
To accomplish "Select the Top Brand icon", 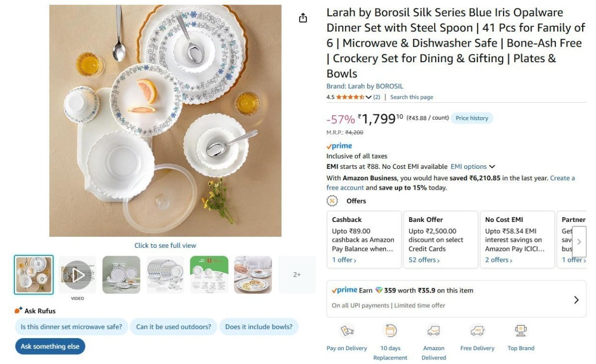I will point(521,330).
